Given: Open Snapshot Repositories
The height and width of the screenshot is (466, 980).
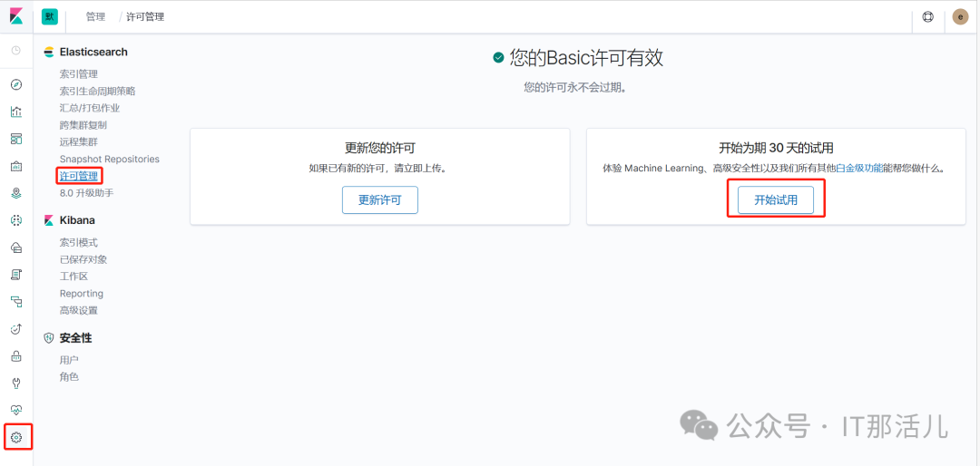Looking at the screenshot, I should coord(110,160).
